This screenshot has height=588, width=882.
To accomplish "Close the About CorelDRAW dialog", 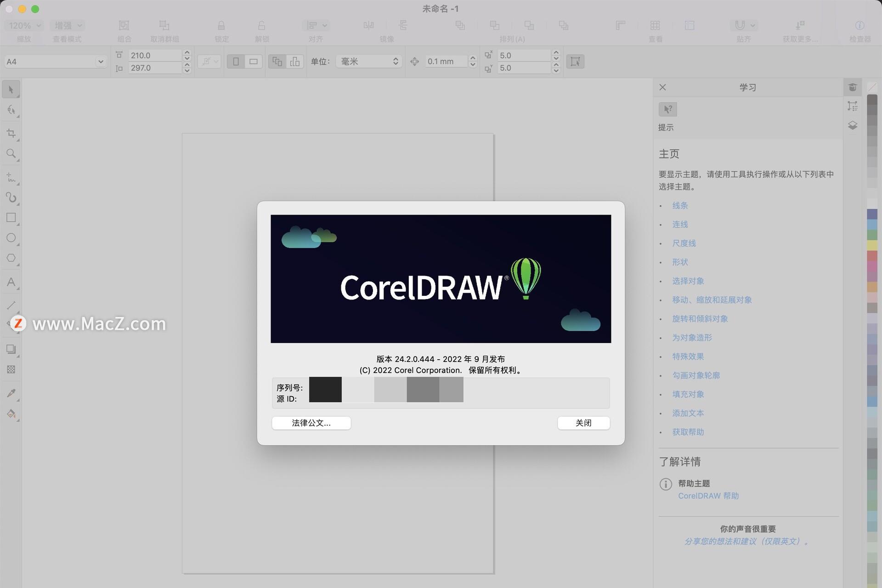I will [584, 423].
